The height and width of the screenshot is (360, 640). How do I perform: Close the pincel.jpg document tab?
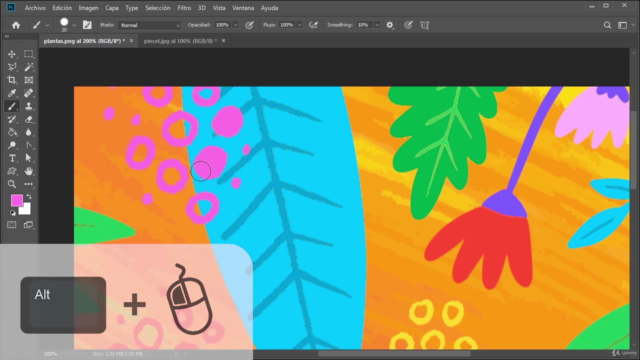[223, 41]
